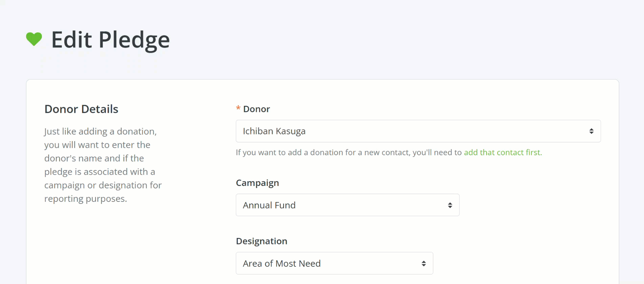This screenshot has height=284, width=644.
Task: Click the 'If you want to add a donation' hint
Action: pos(348,152)
